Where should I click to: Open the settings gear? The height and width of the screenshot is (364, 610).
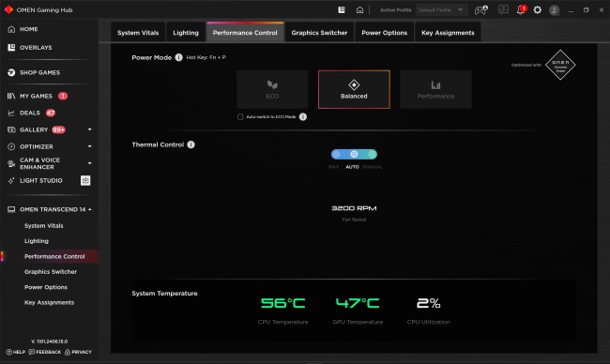click(537, 10)
